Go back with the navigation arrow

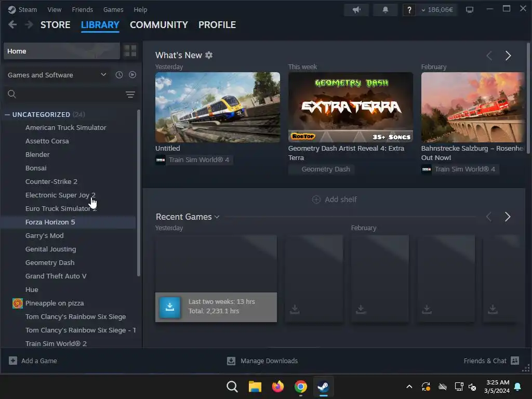[12, 25]
